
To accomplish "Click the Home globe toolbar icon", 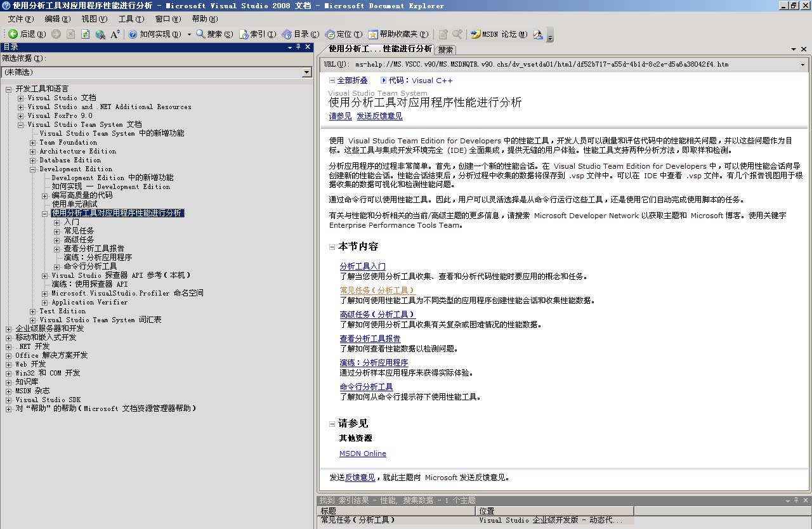I will pos(100,34).
